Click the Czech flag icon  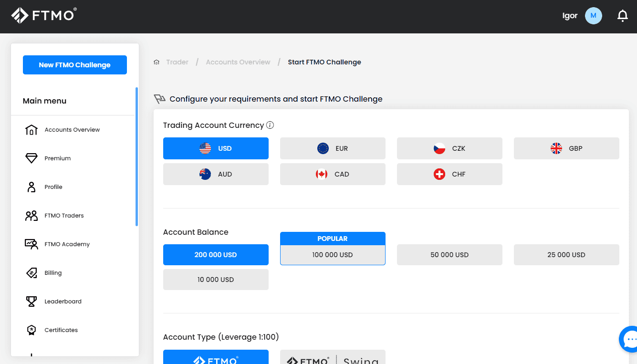[x=439, y=148]
